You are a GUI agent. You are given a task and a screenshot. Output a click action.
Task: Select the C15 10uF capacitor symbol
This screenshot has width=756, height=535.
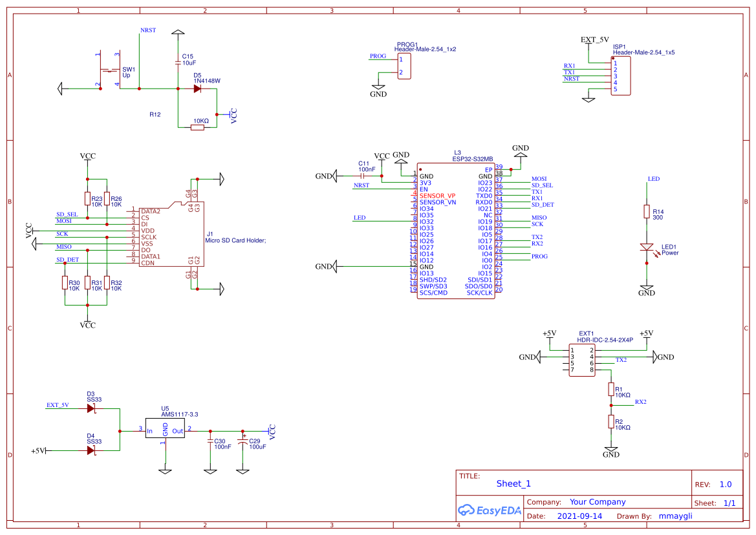click(x=178, y=63)
